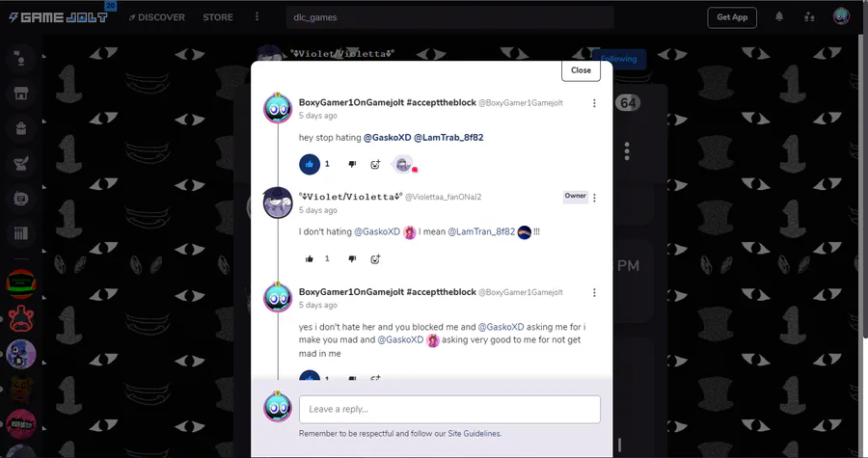Click the Get App button
The image size is (868, 458).
[x=732, y=17]
